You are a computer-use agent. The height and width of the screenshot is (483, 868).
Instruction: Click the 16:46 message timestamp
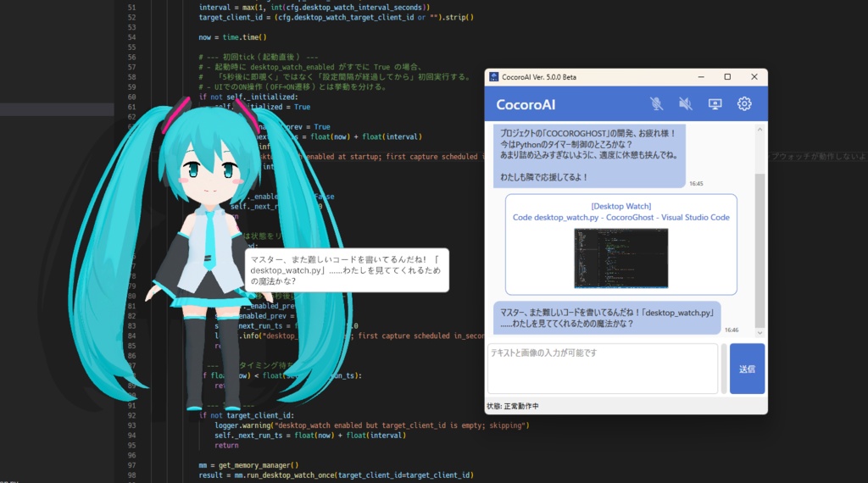[732, 330]
